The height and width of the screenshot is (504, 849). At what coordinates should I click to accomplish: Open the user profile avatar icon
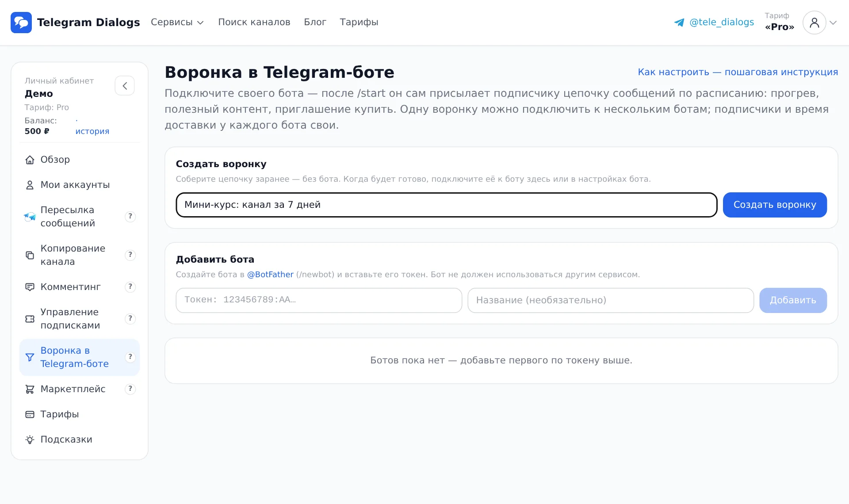814,23
